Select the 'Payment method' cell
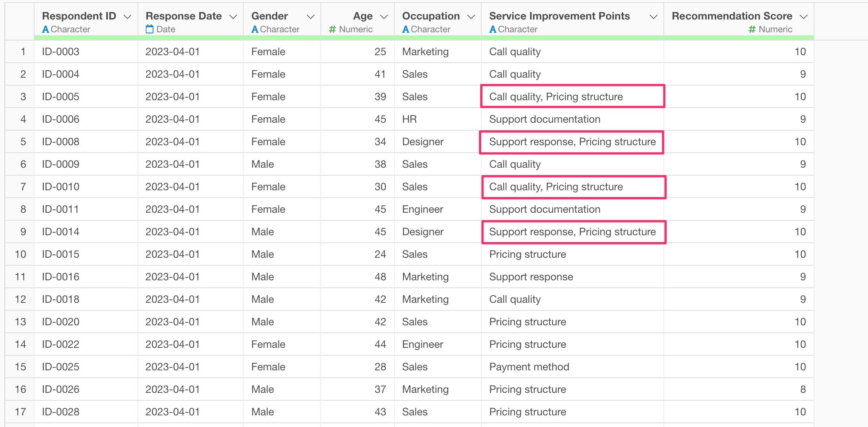This screenshot has width=868, height=427. 529,367
